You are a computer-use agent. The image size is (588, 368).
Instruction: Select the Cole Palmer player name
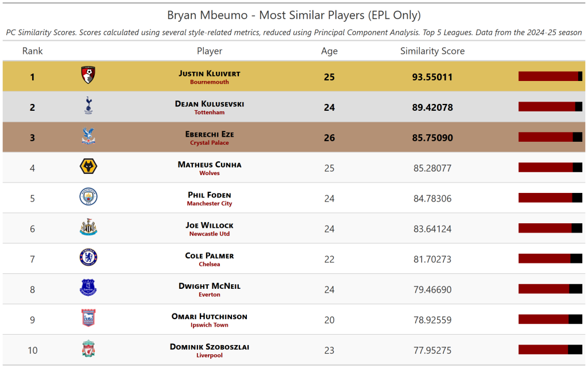(210, 255)
